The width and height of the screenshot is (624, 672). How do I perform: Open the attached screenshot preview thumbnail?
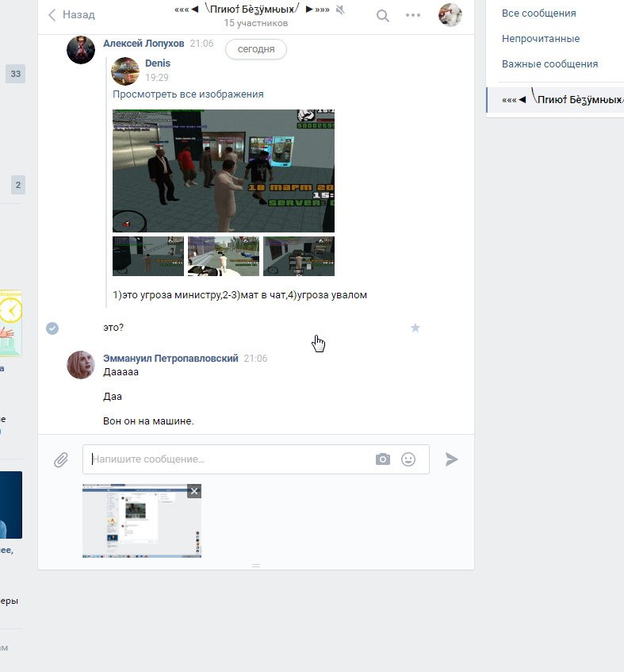point(142,520)
